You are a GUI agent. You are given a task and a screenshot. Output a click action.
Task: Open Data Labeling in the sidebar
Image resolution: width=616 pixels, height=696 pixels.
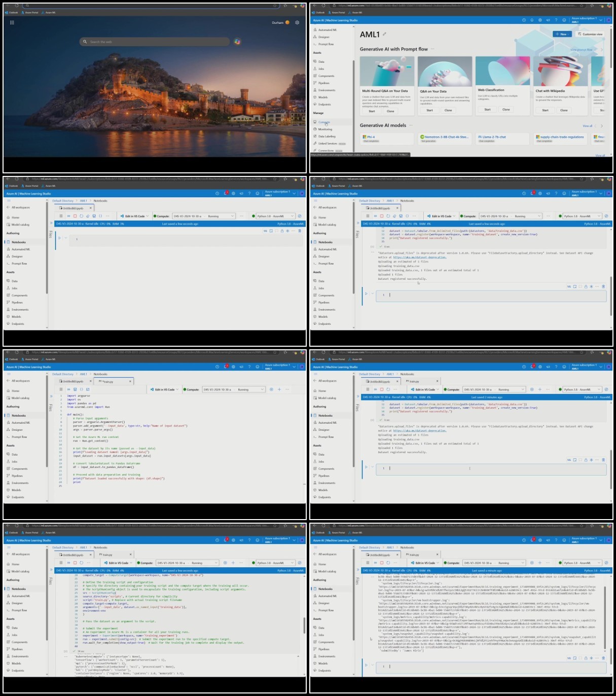(327, 136)
